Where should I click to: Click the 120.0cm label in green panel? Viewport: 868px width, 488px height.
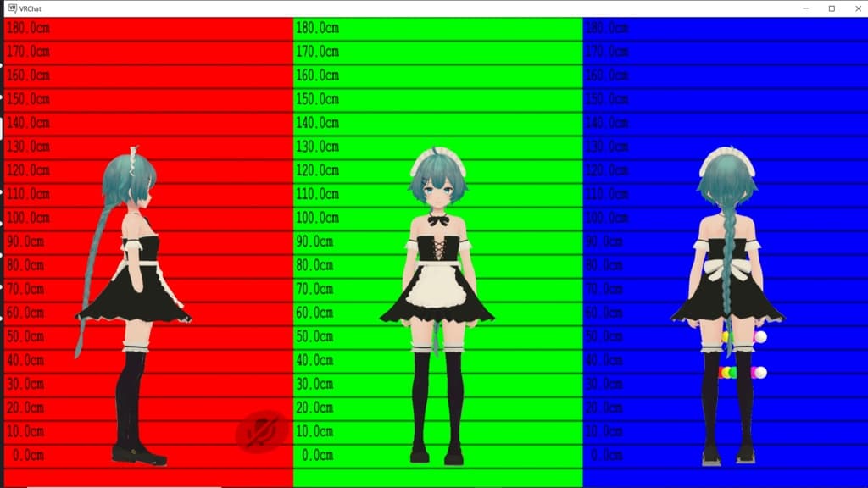(x=317, y=170)
